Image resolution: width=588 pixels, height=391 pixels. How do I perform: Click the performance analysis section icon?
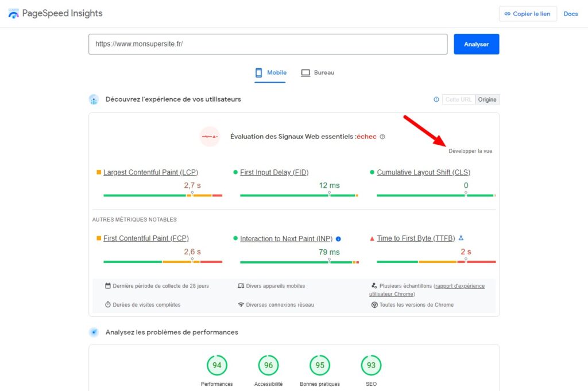point(94,332)
